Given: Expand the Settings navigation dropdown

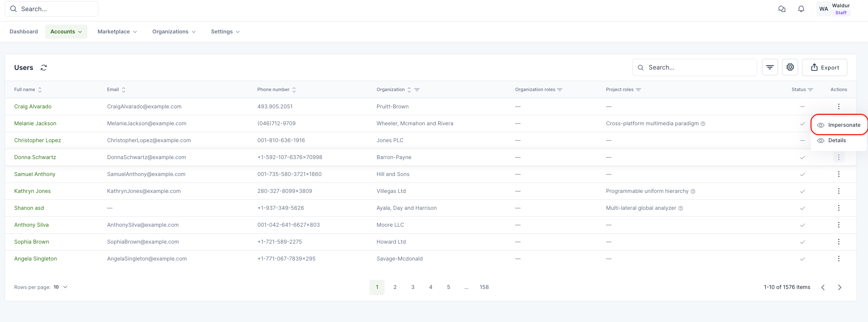Looking at the screenshot, I should (x=225, y=32).
